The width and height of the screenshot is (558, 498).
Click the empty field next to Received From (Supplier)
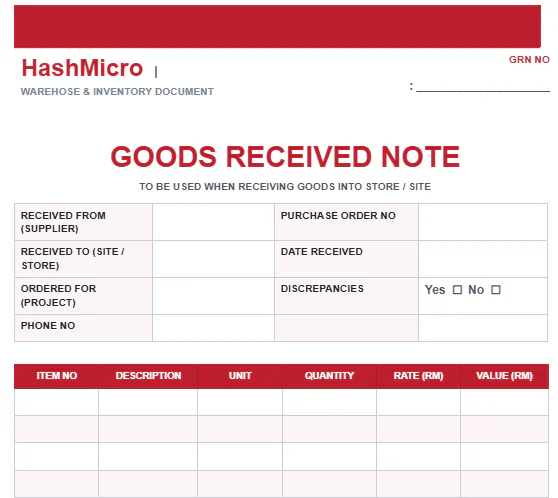[x=214, y=222]
